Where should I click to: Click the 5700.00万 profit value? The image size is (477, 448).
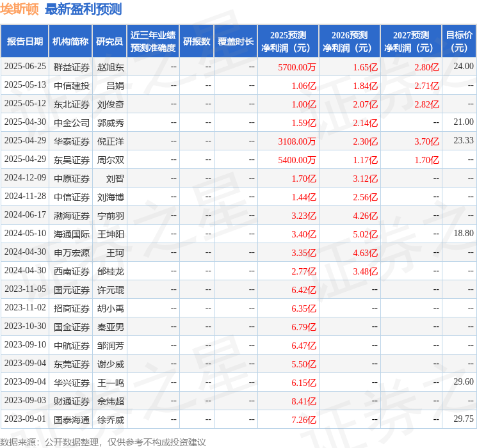coord(297,67)
